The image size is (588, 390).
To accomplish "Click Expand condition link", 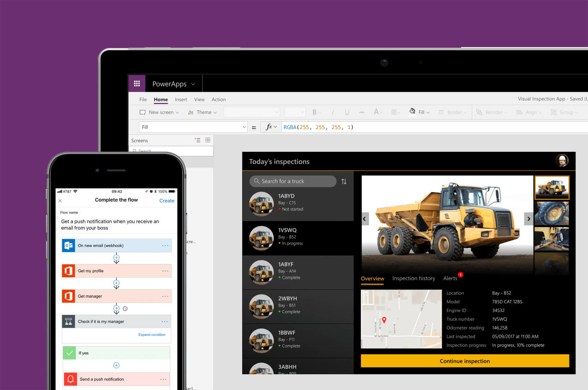I will (x=152, y=335).
